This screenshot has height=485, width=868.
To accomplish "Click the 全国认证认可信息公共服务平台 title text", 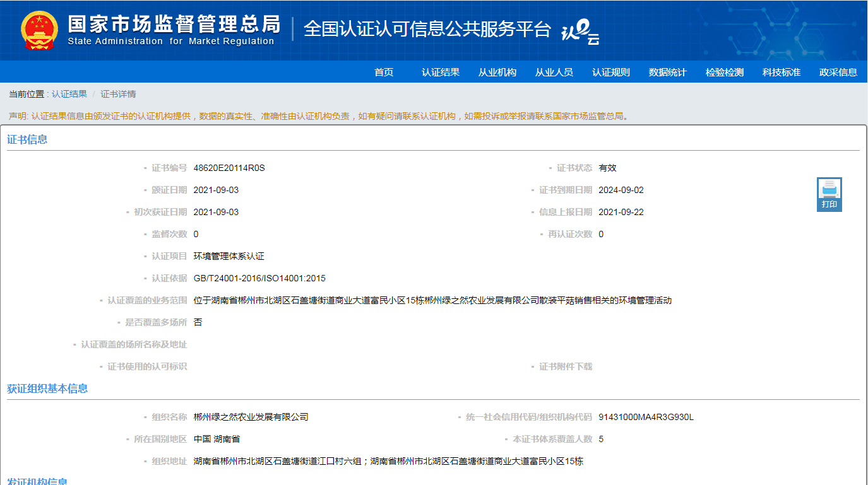I will pyautogui.click(x=427, y=29).
